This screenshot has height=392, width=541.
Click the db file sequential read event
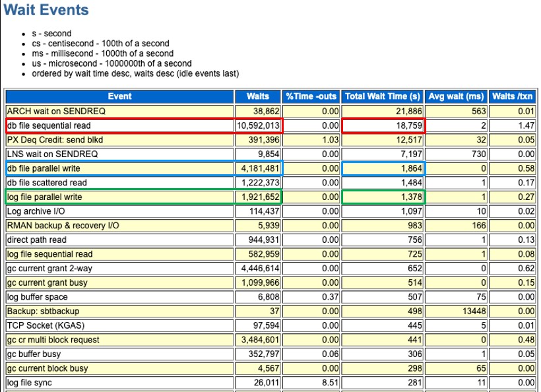(x=49, y=125)
